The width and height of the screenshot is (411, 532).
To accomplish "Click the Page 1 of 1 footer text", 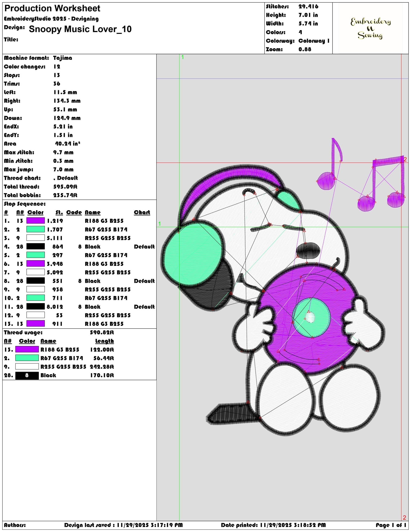I will 391,525.
